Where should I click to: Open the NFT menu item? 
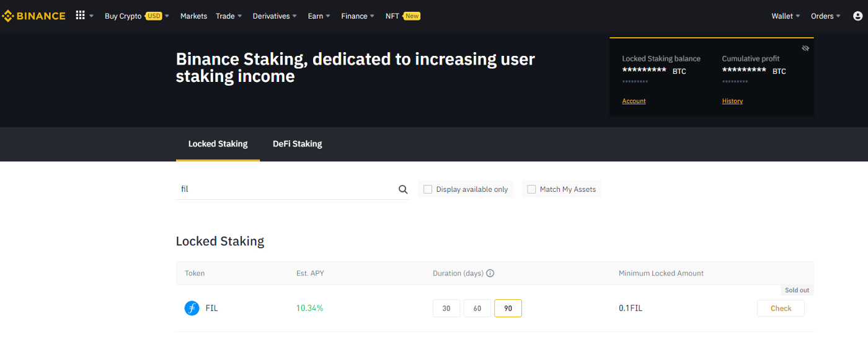392,16
